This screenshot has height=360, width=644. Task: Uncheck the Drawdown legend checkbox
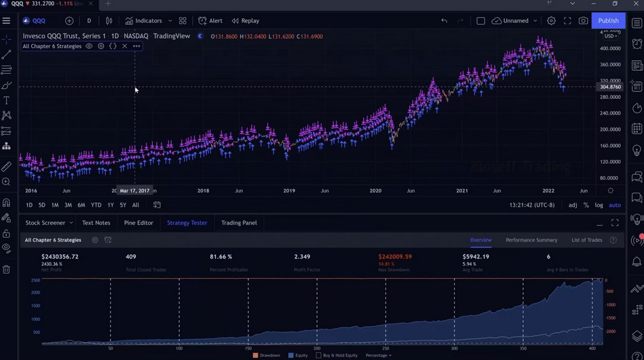click(256, 355)
